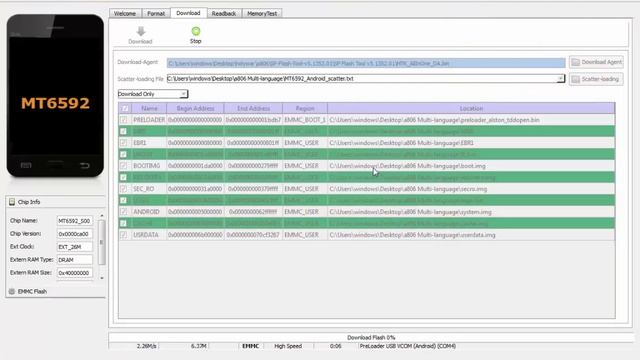The height and width of the screenshot is (360, 640).
Task: Click the boot.img location cell
Action: coord(471,166)
